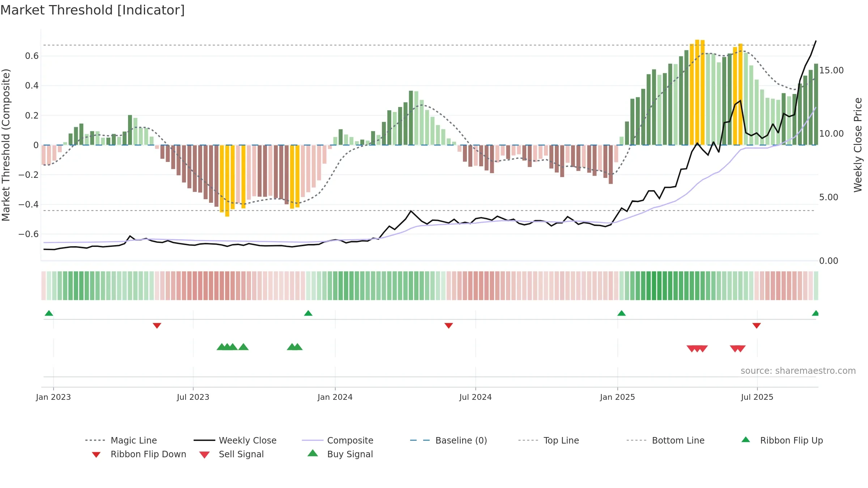Click the isolated buy signal marker in September 2023
The height and width of the screenshot is (488, 868).
coord(243,347)
